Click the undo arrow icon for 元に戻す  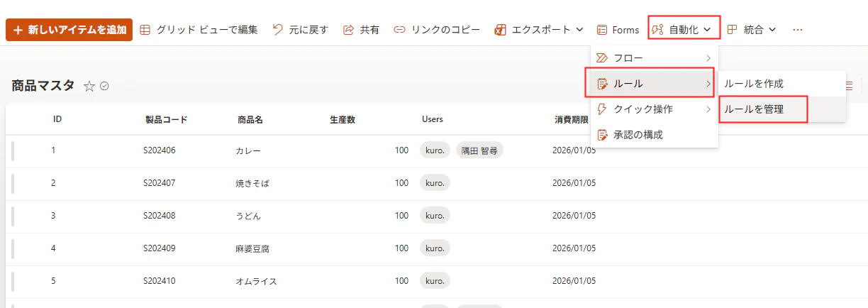[278, 30]
